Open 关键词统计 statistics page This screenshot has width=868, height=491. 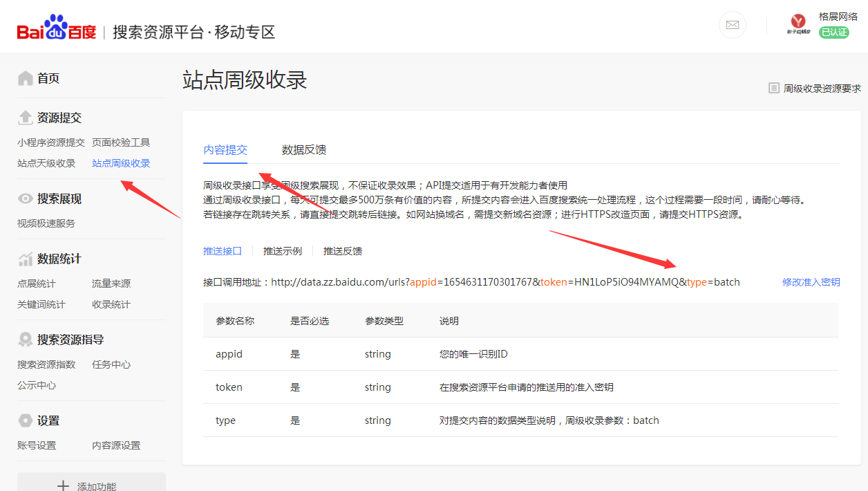[x=41, y=304]
